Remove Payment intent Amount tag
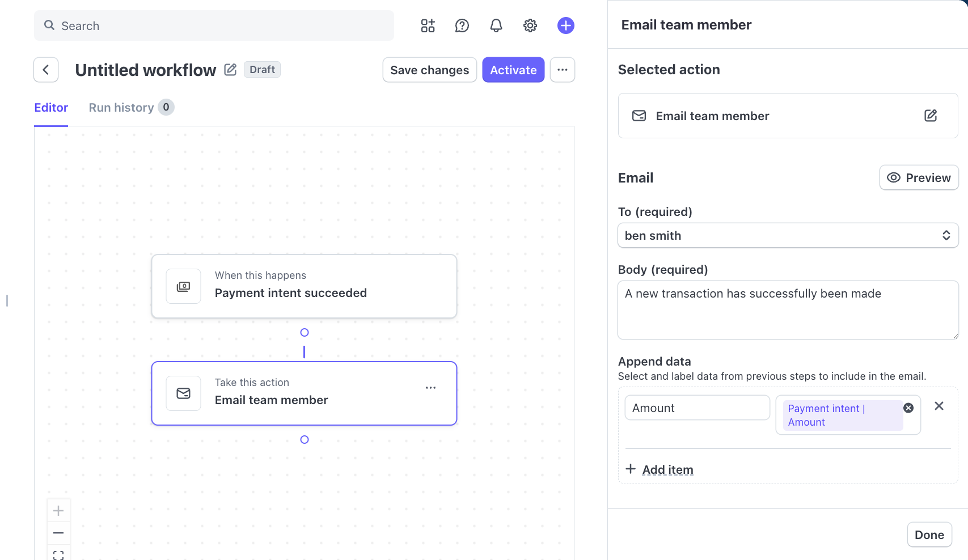The image size is (968, 560). (x=908, y=408)
